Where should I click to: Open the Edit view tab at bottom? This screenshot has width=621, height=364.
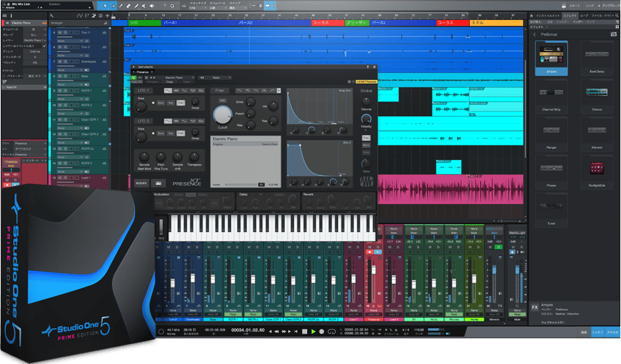click(x=584, y=332)
